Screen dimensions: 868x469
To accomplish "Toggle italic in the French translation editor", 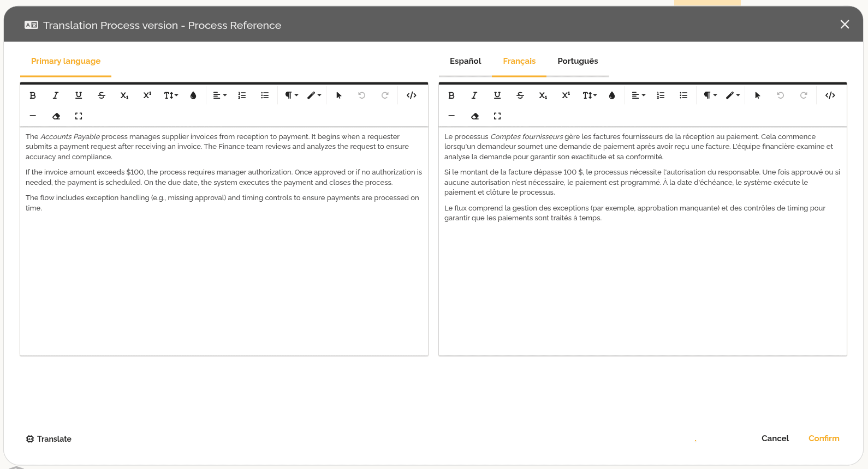I will 474,95.
